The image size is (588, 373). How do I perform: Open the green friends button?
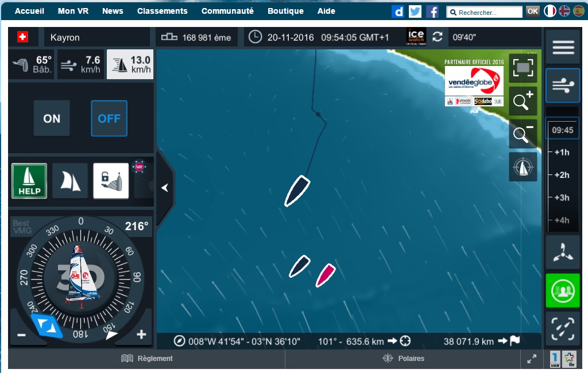(563, 290)
